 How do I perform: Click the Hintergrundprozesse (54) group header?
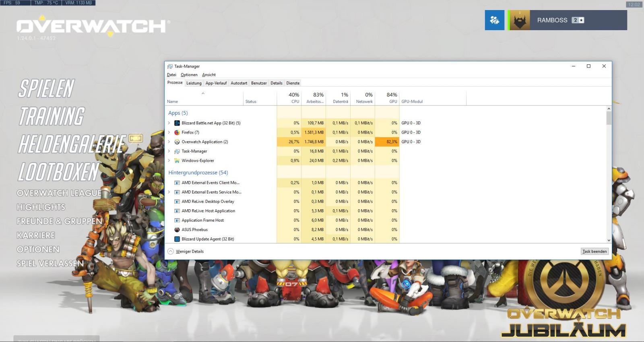coord(198,173)
